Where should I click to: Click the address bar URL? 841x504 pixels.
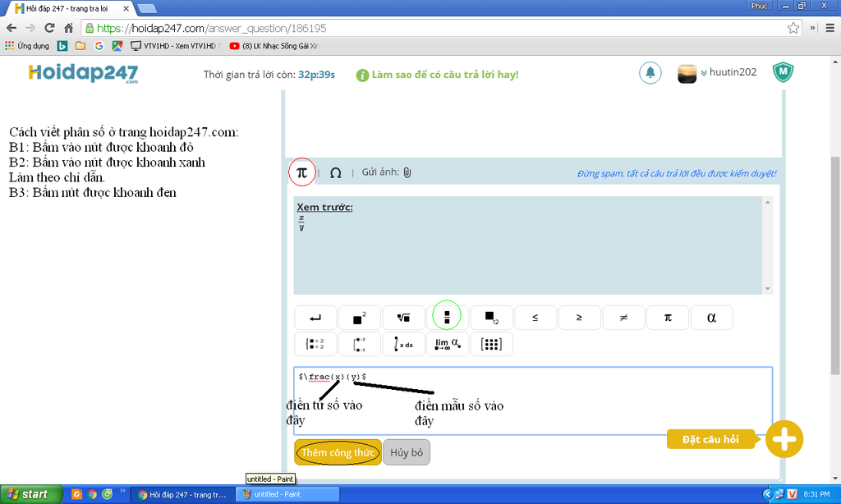click(x=212, y=28)
